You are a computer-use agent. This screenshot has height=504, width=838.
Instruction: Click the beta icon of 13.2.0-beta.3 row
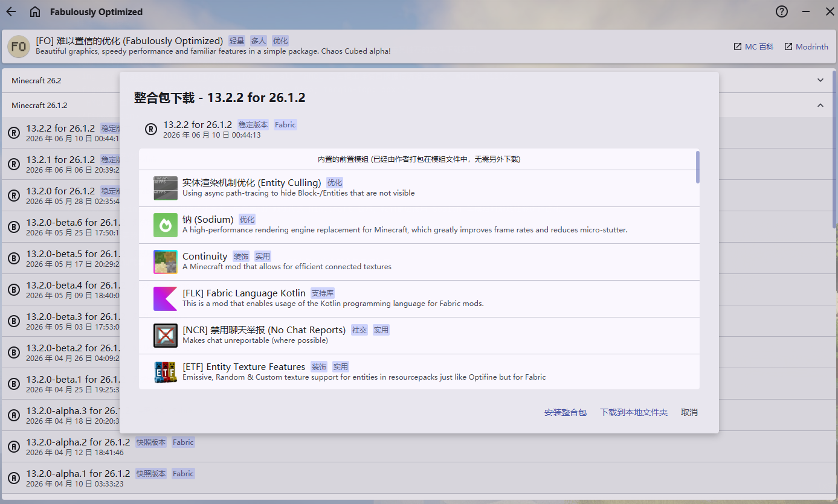click(x=14, y=321)
